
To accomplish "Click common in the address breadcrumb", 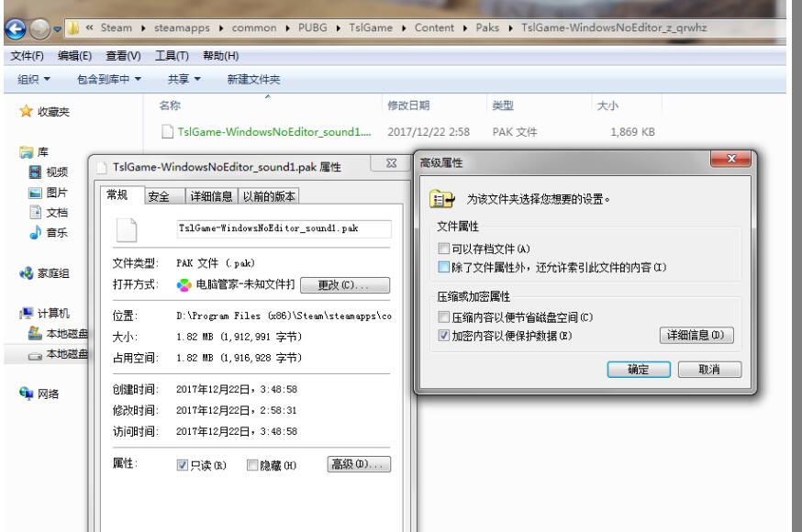I will point(253,28).
